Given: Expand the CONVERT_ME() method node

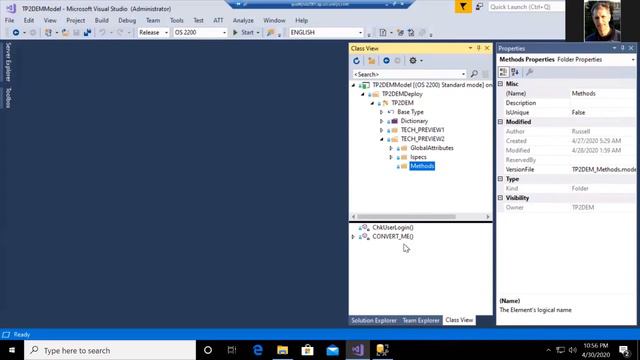Looking at the screenshot, I should point(353,236).
